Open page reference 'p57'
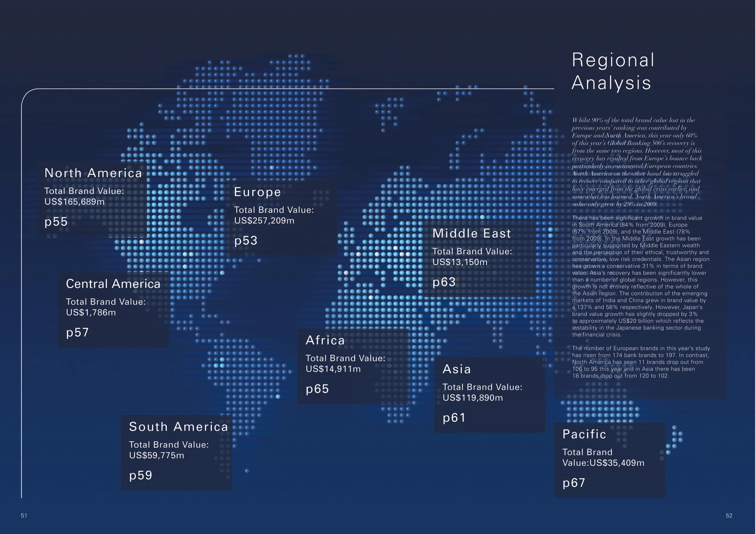 77,333
